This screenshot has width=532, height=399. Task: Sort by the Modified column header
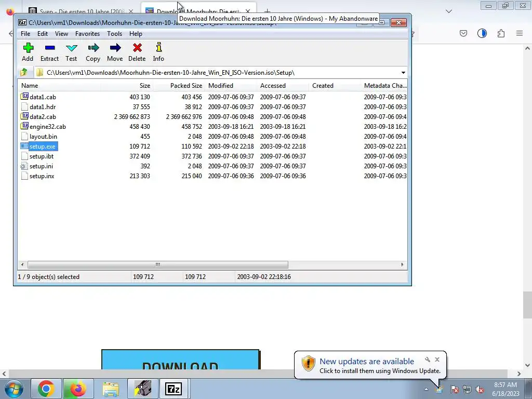231,86
